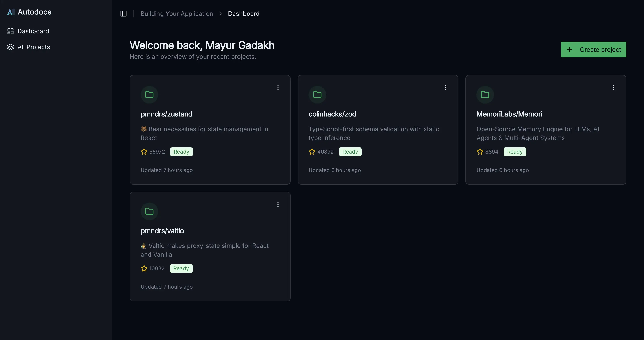The height and width of the screenshot is (340, 644).
Task: Toggle the sidebar collapse icon
Action: pyautogui.click(x=123, y=14)
